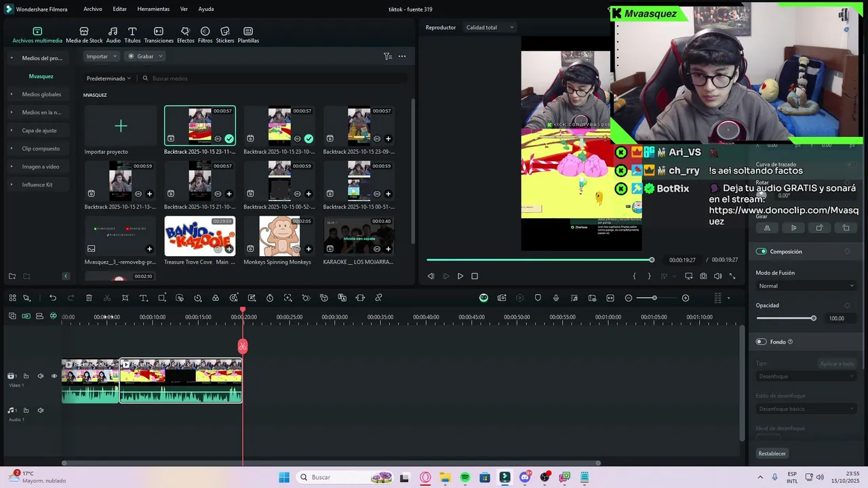Select Treasure Trove Cove Banjo-Kazooie thumbnail
This screenshot has width=868, height=488.
[200, 236]
